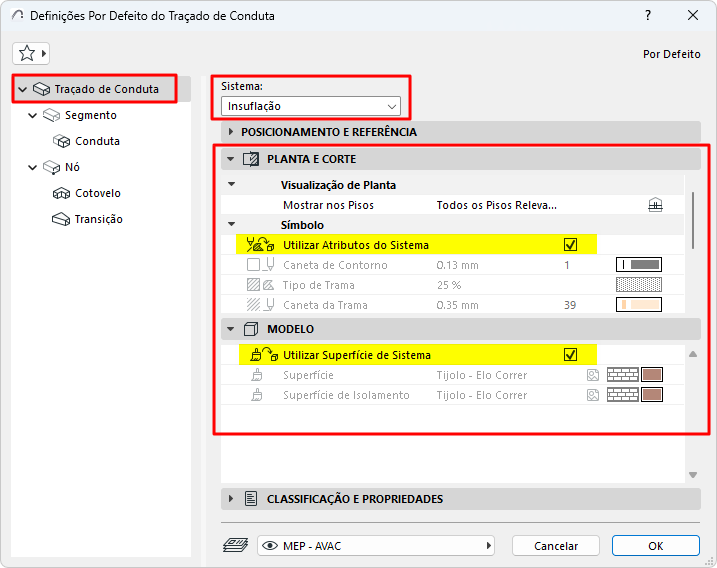Viewport: 717px width, 568px height.
Task: Expand Posicionamento e Referência panel
Action: tap(230, 132)
